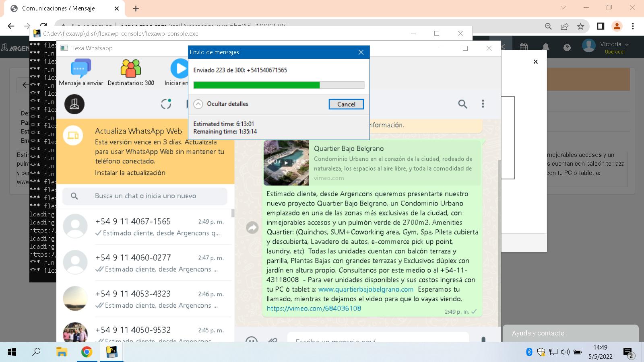Screen dimensions: 644x362
Task: Play the Quartier Bajo Belgrano video thumbnail
Action: tap(286, 162)
